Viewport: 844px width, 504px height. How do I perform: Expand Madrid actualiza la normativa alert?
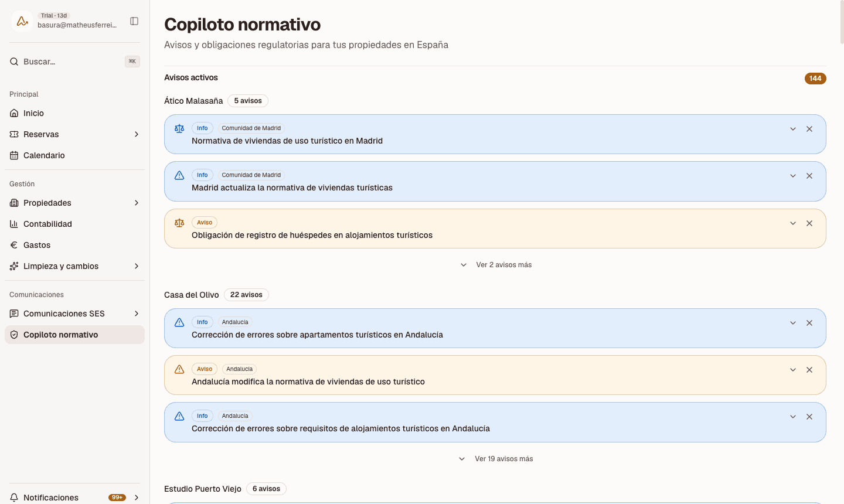(x=793, y=176)
